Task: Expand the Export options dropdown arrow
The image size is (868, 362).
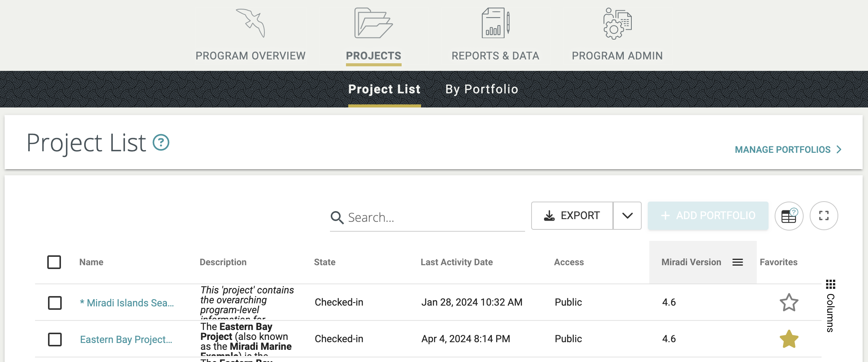Action: [x=627, y=216]
